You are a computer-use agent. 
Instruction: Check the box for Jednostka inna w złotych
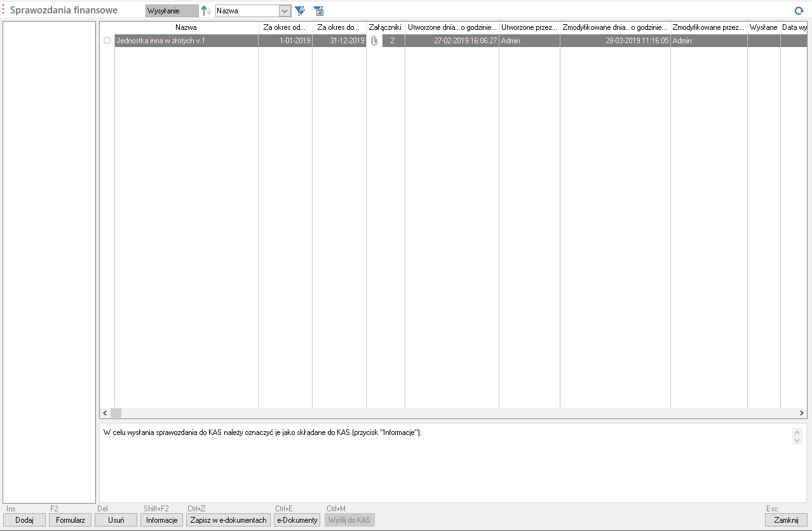click(x=107, y=41)
